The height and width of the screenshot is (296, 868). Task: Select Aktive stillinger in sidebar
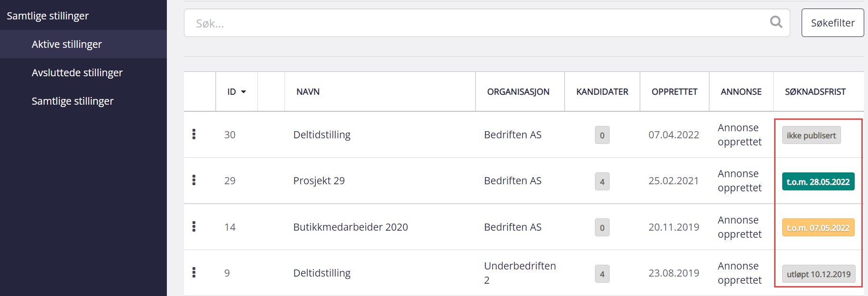click(67, 44)
